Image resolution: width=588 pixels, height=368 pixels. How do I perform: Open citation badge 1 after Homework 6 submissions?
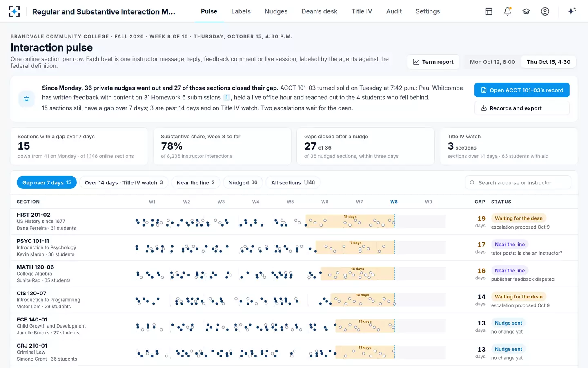[227, 97]
